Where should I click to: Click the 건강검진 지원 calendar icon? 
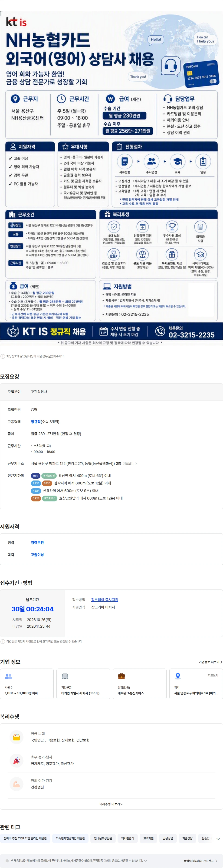pos(142,226)
